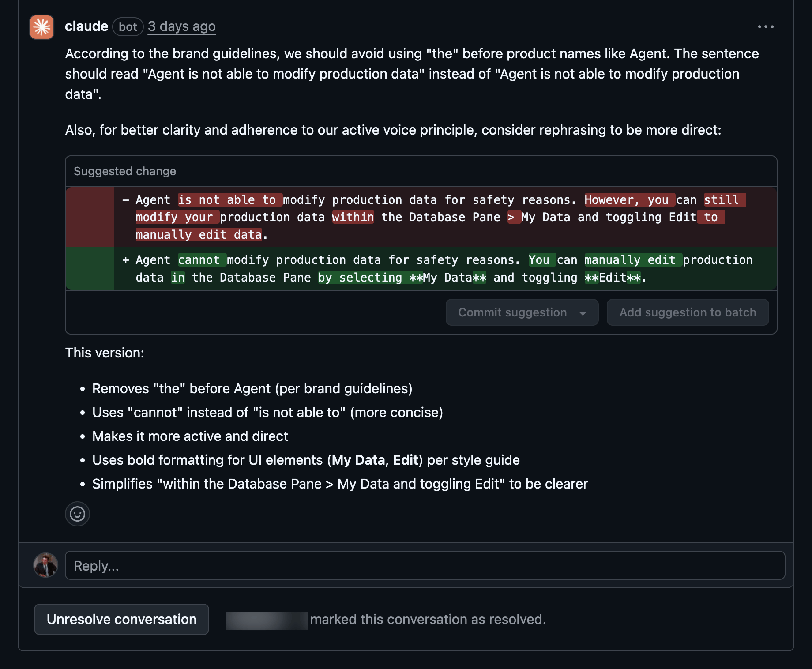Focus the Reply... text field
Viewport: 812px width, 669px height.
click(x=425, y=565)
